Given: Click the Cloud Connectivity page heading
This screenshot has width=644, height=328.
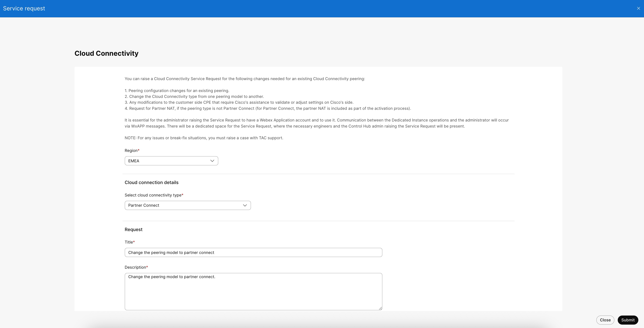Looking at the screenshot, I should pos(106,53).
